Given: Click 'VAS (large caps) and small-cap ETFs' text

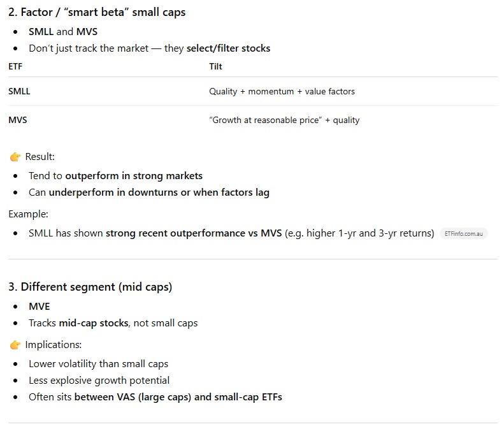Looking at the screenshot, I should tap(178, 397).
